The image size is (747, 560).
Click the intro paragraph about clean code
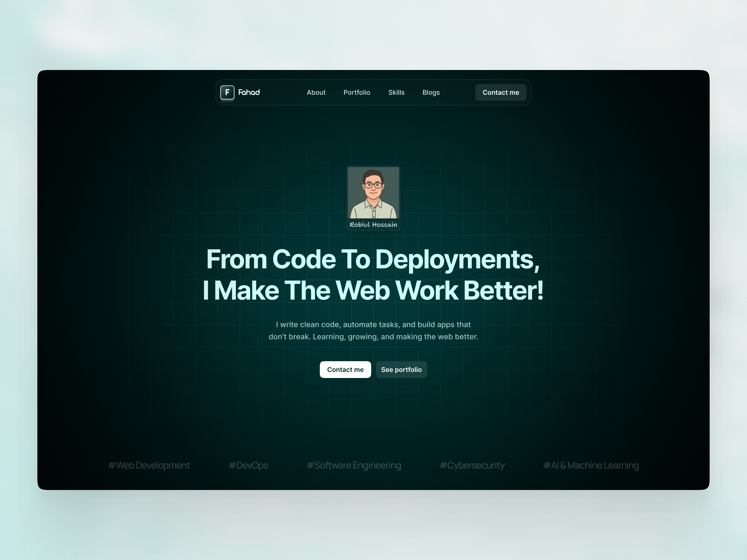[x=373, y=330]
